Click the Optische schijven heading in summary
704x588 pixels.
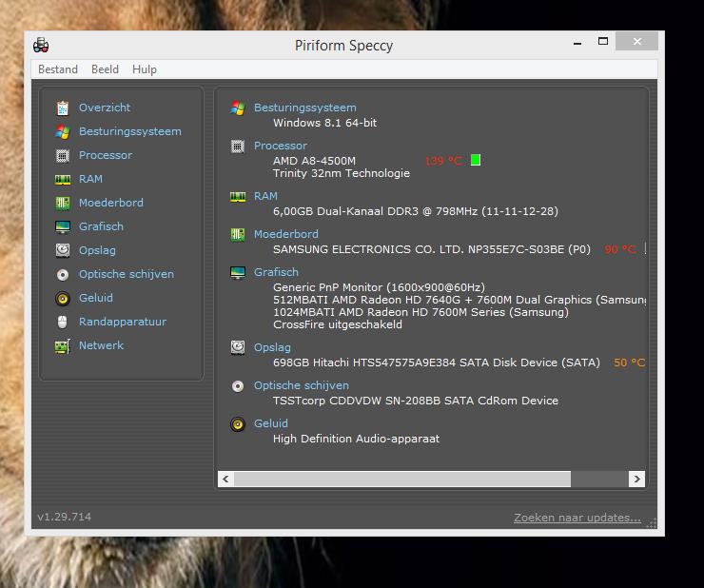[301, 385]
